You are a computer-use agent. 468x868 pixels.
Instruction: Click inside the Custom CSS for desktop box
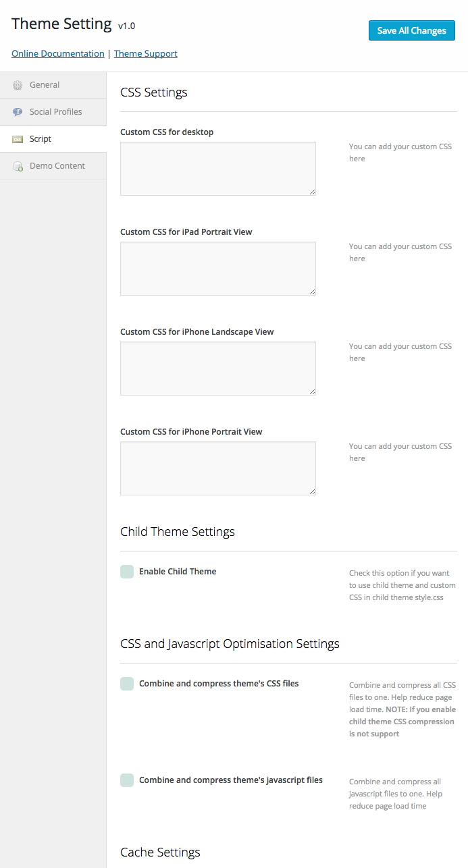pyautogui.click(x=216, y=168)
